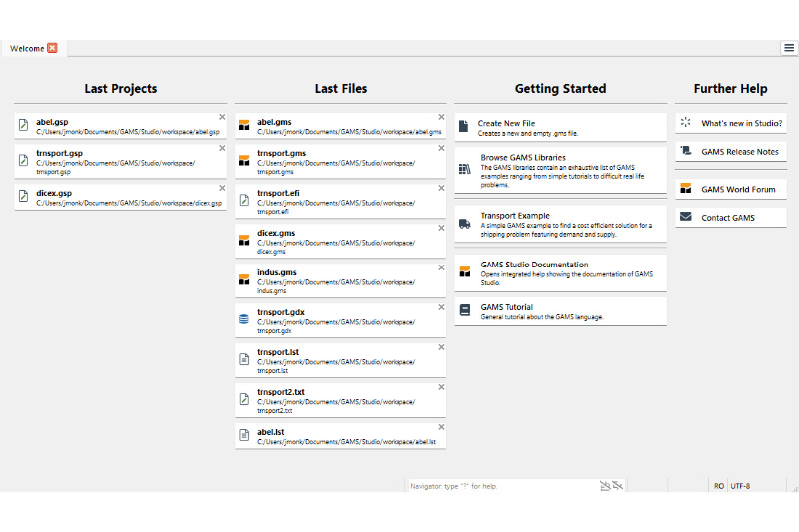
Task: Choose Create New File
Action: (560, 127)
